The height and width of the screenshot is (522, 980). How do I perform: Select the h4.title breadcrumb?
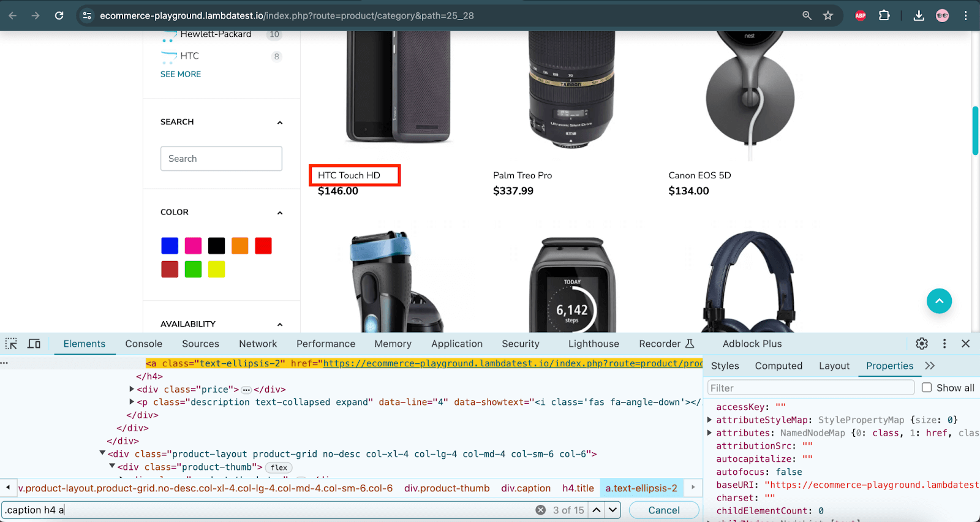point(578,488)
